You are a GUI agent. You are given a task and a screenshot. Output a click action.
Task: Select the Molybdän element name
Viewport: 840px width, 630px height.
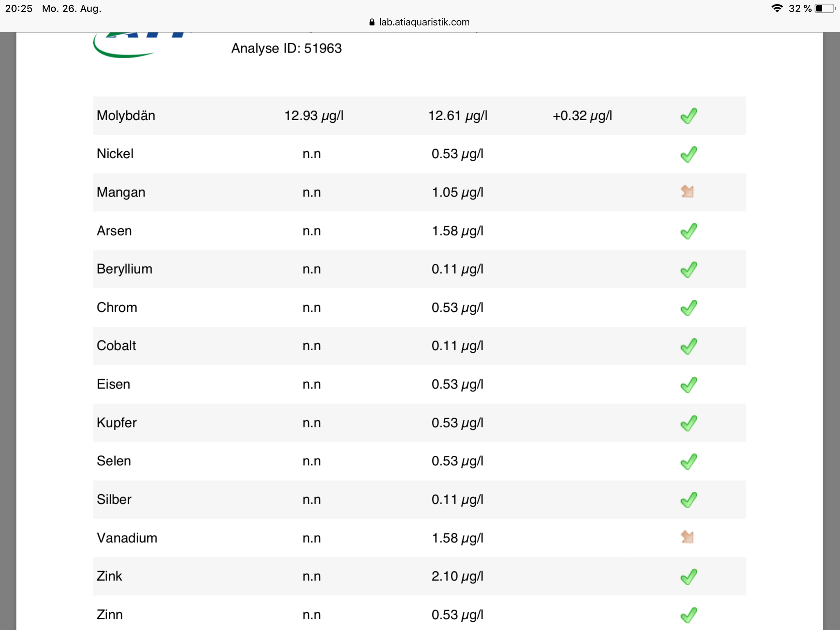(x=126, y=116)
